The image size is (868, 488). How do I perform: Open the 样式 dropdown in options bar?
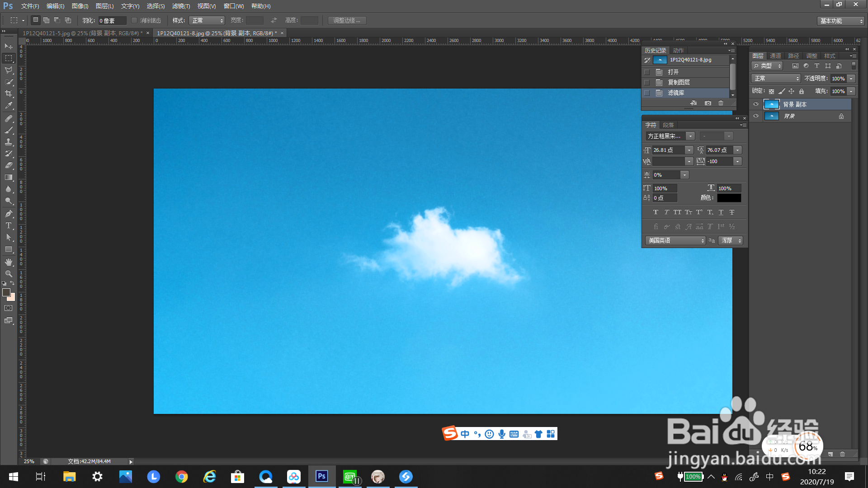pos(207,20)
